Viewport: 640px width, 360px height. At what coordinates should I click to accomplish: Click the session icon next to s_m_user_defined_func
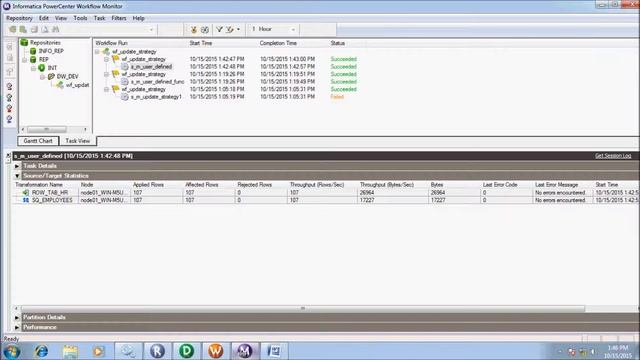[125, 82]
